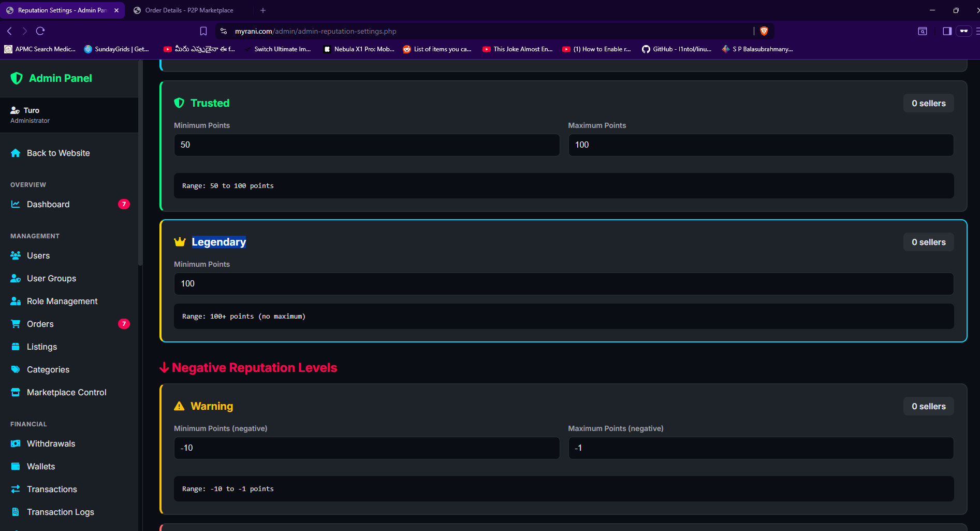Bookmark this page with the bookmark icon
The width and height of the screenshot is (980, 531).
pos(203,31)
